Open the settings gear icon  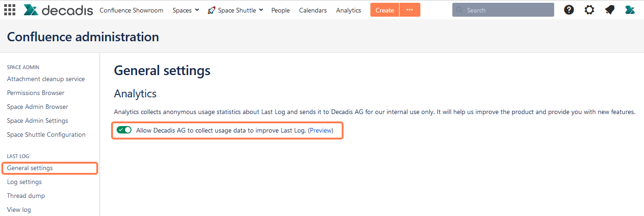pyautogui.click(x=589, y=10)
